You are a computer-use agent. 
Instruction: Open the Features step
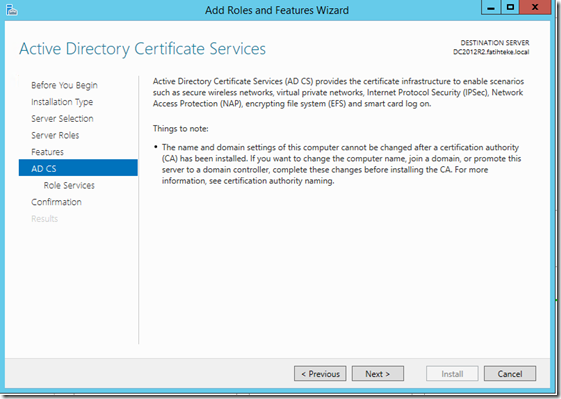point(47,152)
